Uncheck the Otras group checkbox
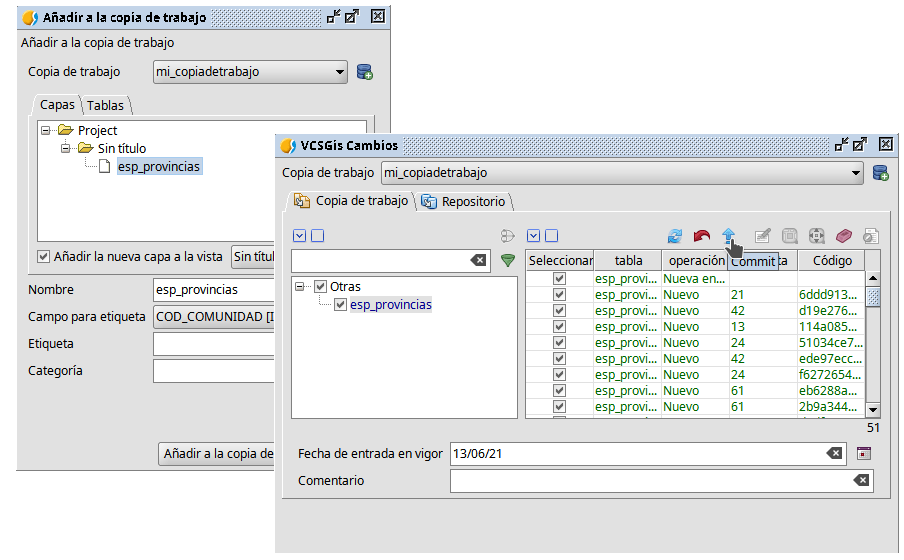The image size is (904, 560). (321, 287)
